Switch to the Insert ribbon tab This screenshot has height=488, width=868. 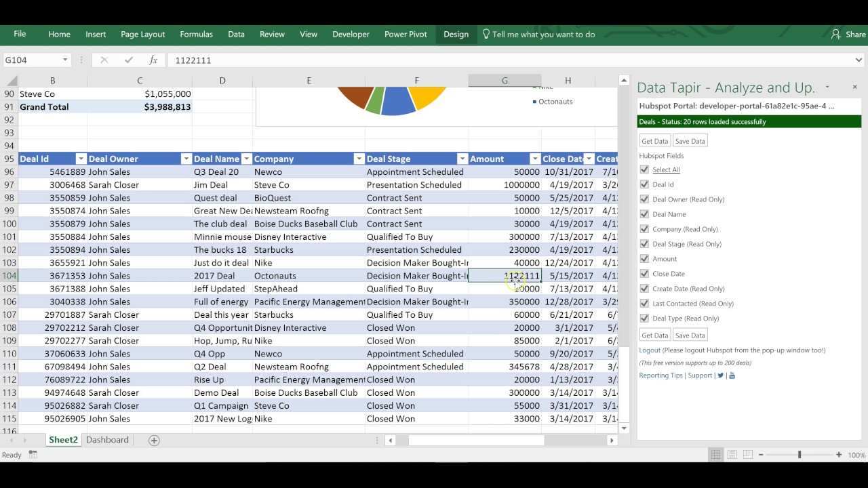pyautogui.click(x=96, y=34)
